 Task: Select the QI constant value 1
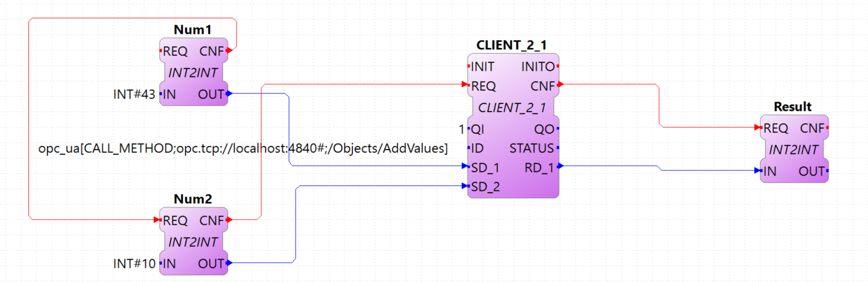(x=462, y=129)
